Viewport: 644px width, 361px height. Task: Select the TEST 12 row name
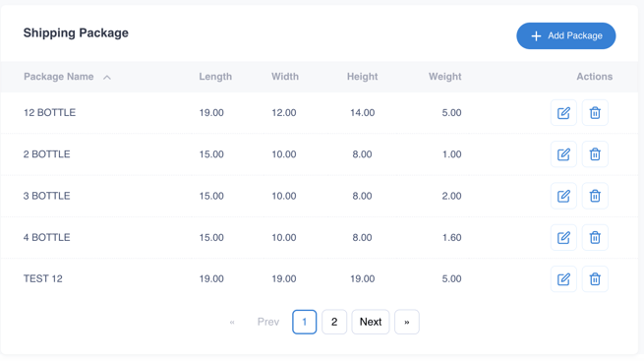tap(43, 278)
